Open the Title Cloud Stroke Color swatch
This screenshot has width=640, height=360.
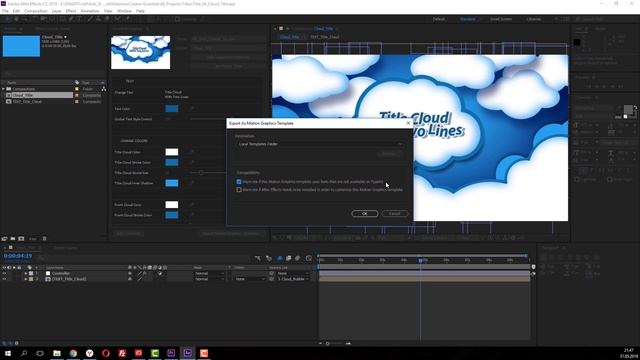(x=171, y=162)
